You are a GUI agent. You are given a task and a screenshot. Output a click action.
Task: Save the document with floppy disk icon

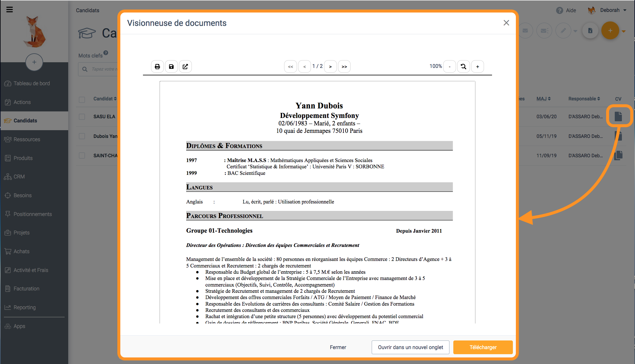tap(171, 66)
